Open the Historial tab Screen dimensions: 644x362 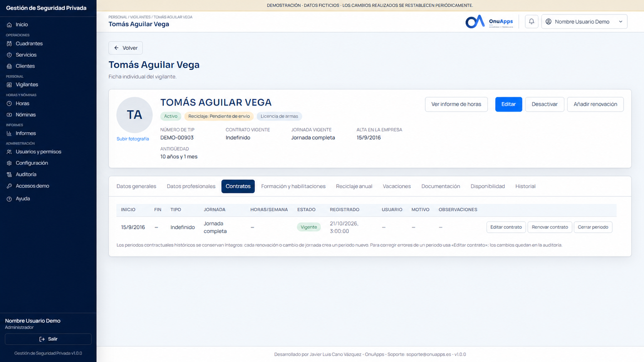click(525, 186)
